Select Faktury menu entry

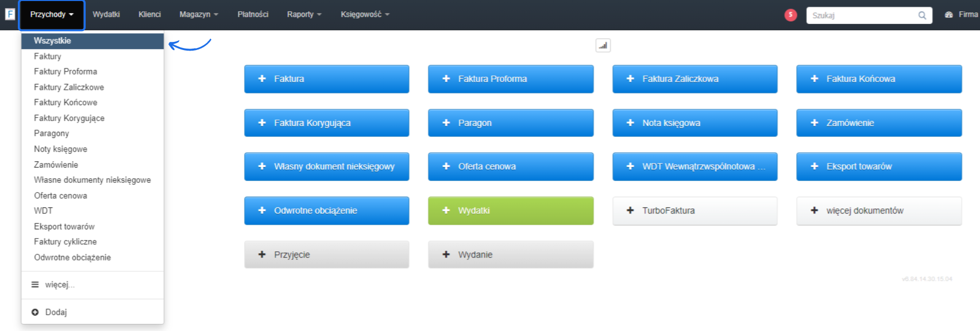click(92, 56)
